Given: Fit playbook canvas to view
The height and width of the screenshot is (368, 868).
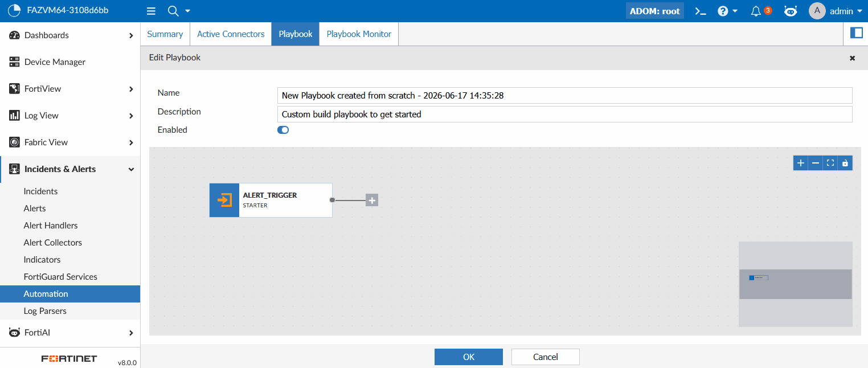Looking at the screenshot, I should point(830,163).
